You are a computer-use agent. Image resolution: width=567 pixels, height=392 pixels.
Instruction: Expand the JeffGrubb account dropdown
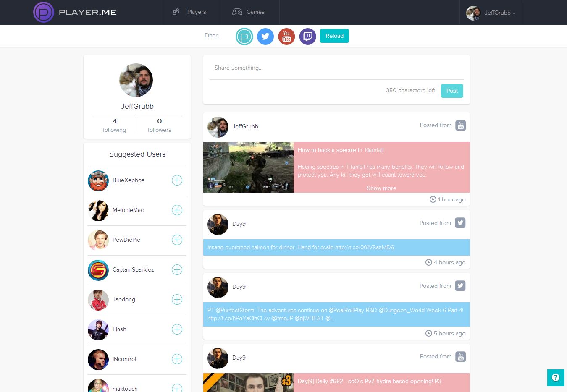[491, 13]
